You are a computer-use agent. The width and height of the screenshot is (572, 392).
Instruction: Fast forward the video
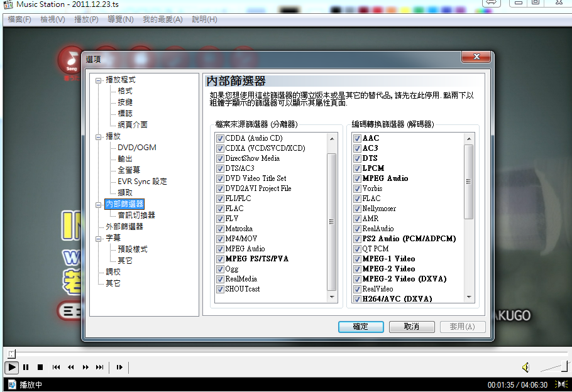coord(85,367)
